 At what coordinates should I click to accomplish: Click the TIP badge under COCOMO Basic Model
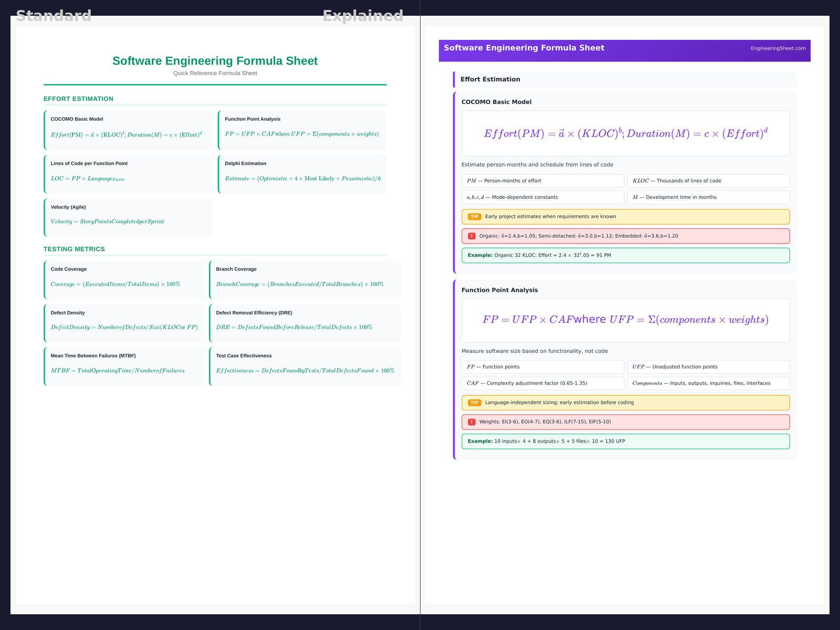pos(474,217)
